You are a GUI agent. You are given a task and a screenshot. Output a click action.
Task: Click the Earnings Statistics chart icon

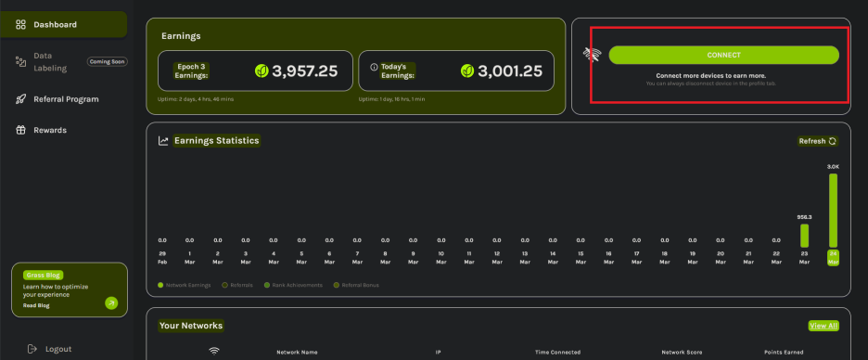(163, 141)
